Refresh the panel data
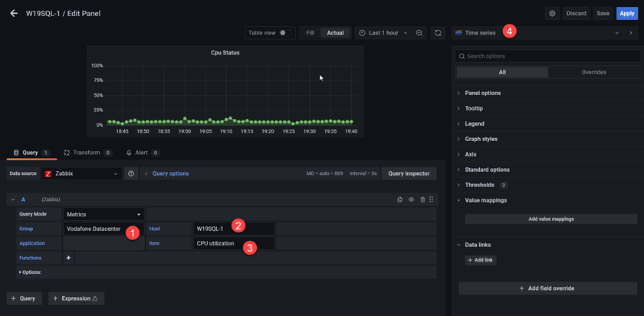This screenshot has width=644, height=316. point(438,33)
